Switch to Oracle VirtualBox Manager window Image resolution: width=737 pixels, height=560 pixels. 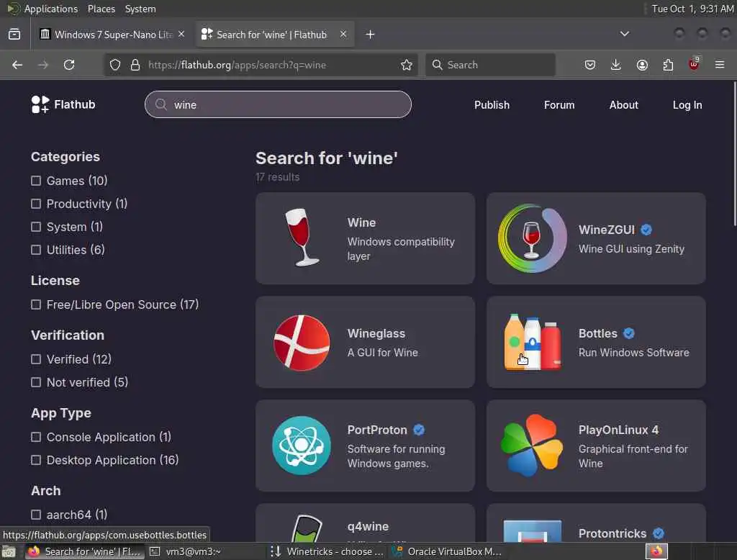point(446,551)
